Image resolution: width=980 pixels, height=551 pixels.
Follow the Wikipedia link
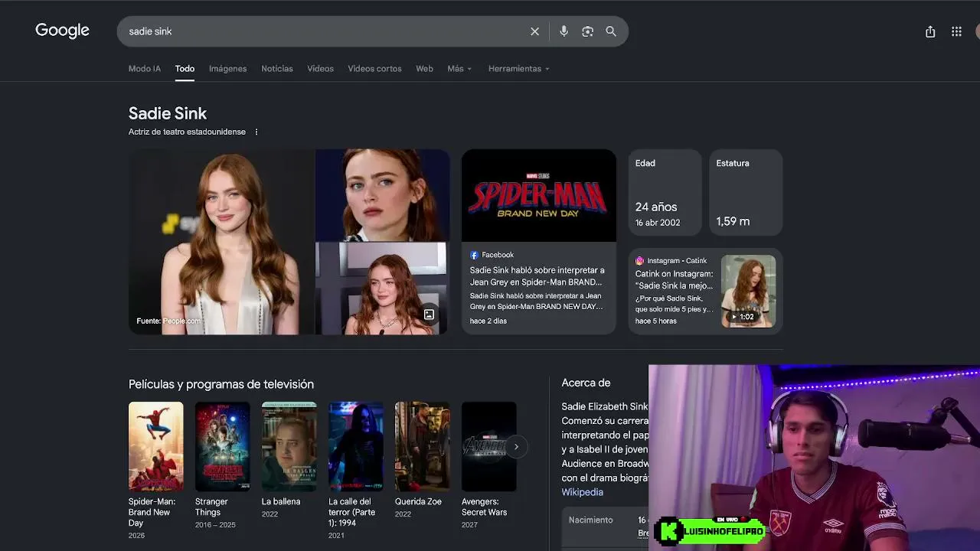[x=583, y=493]
